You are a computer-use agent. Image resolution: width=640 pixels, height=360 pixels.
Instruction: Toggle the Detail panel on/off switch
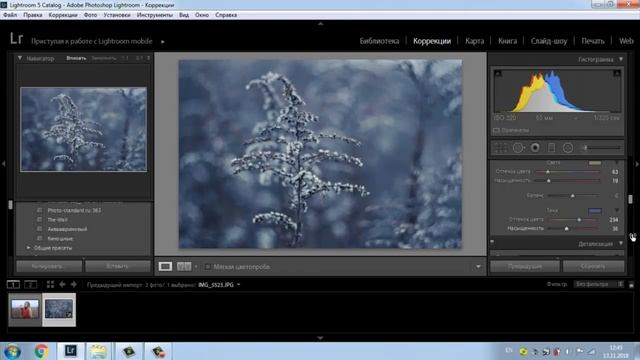(492, 242)
